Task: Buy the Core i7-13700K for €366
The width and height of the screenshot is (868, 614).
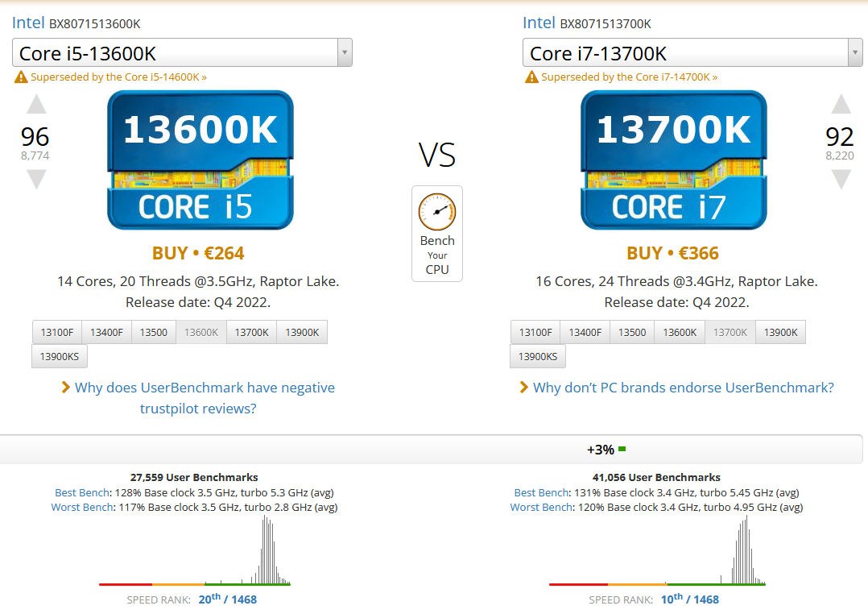Action: pos(672,253)
